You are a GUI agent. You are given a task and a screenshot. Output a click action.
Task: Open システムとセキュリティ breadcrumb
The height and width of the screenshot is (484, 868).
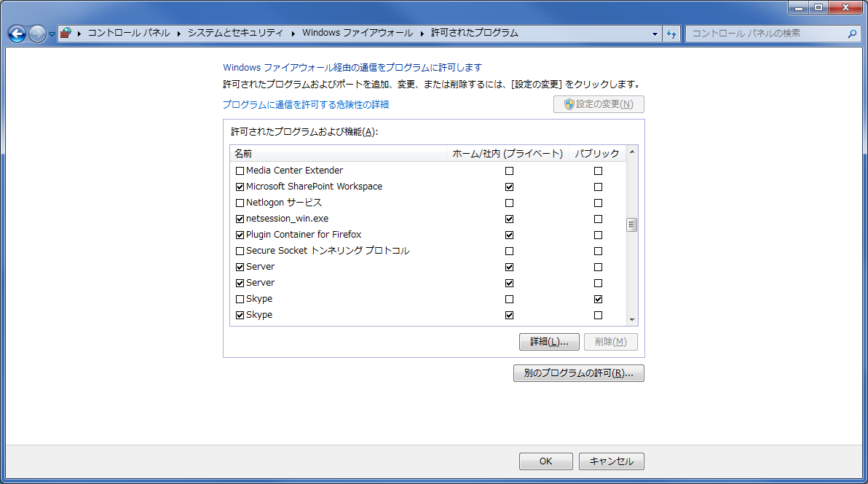pyautogui.click(x=235, y=34)
